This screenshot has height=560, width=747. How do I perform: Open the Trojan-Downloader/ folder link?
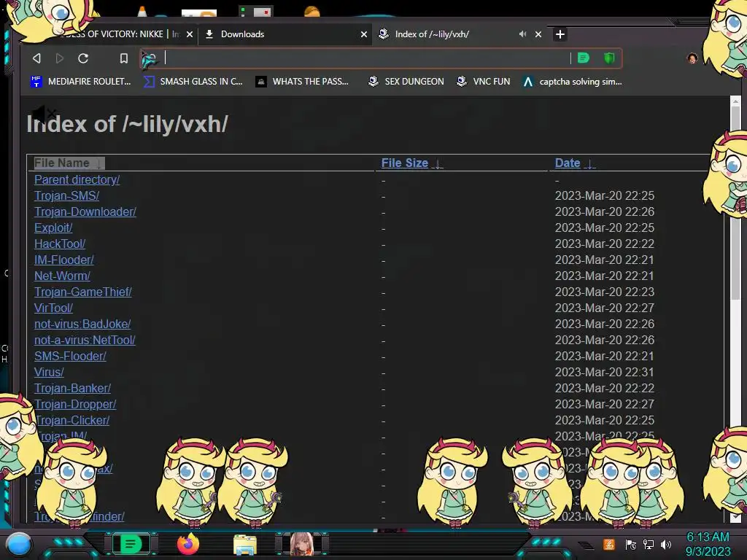(x=85, y=211)
